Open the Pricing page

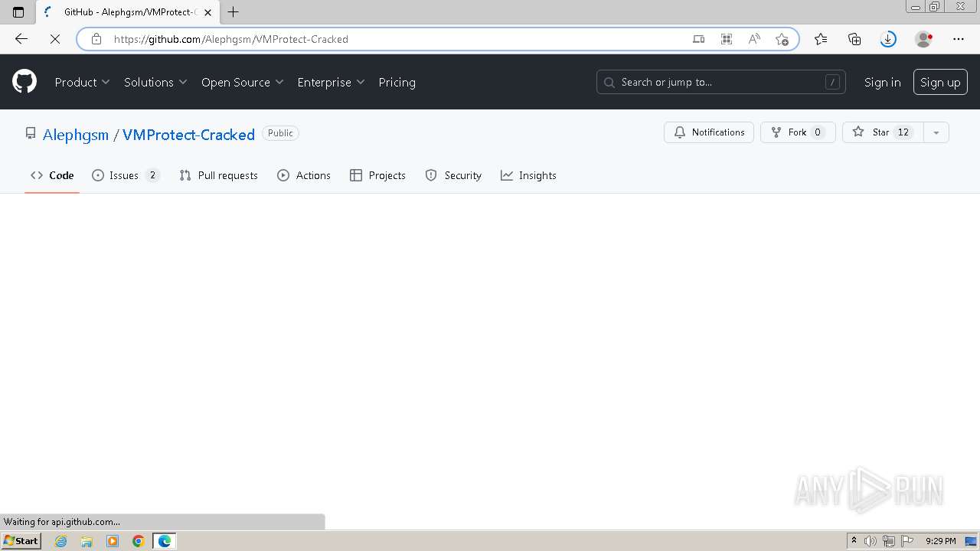point(397,82)
